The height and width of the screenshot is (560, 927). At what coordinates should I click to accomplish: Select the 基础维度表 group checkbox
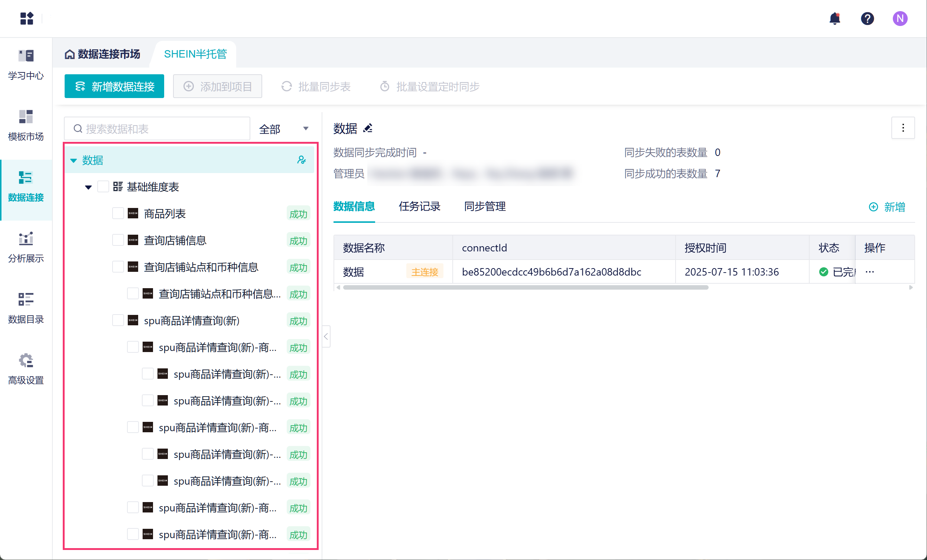[x=103, y=187]
